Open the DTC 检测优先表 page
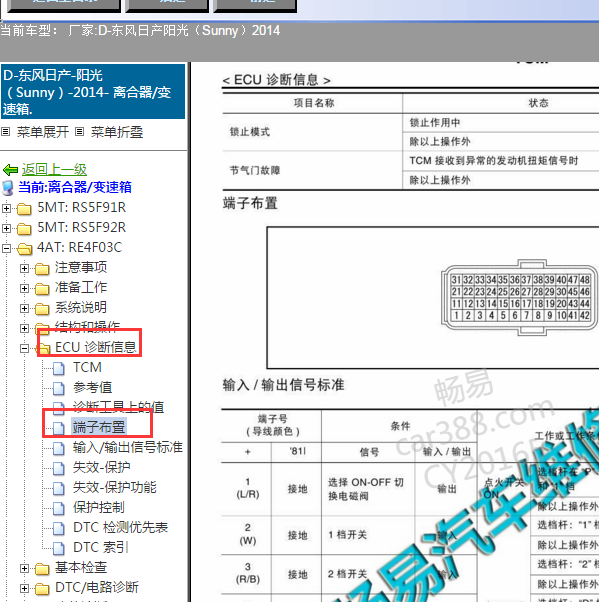This screenshot has width=599, height=602. coord(121,528)
